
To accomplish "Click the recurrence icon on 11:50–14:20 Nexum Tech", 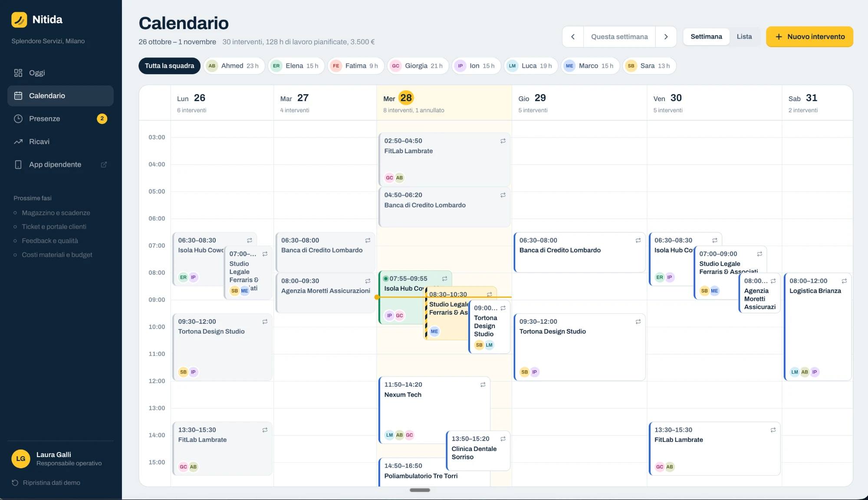I will [x=483, y=385].
